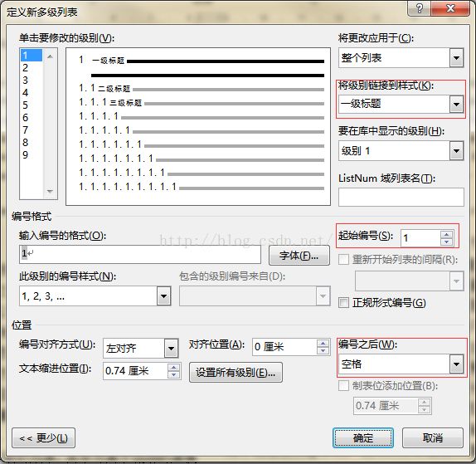
Task: Open the 编号对齐方式 dropdown
Action: coord(171,349)
